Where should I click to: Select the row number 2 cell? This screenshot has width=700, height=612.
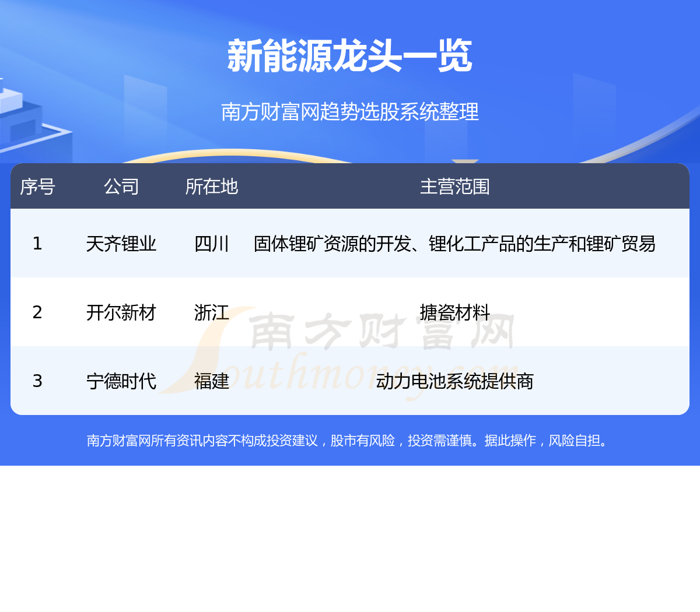37,312
